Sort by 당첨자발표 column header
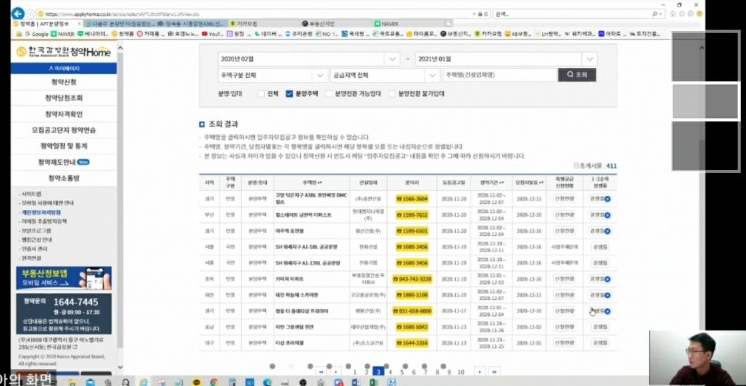The height and width of the screenshot is (386, 746). 529,182
